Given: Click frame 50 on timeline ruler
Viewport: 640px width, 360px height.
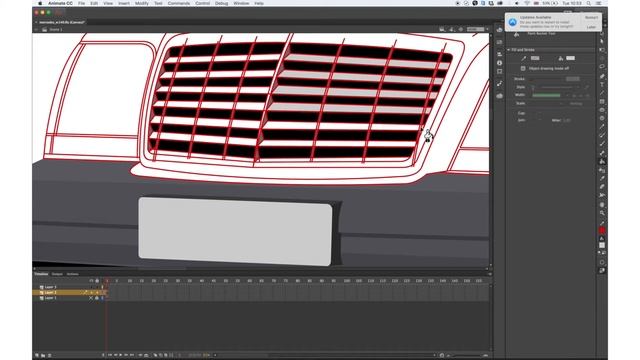Looking at the screenshot, I should 225,281.
